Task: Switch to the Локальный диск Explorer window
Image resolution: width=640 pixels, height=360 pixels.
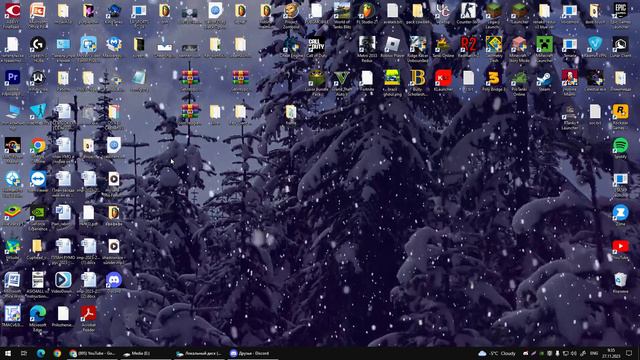Action: click(x=199, y=353)
